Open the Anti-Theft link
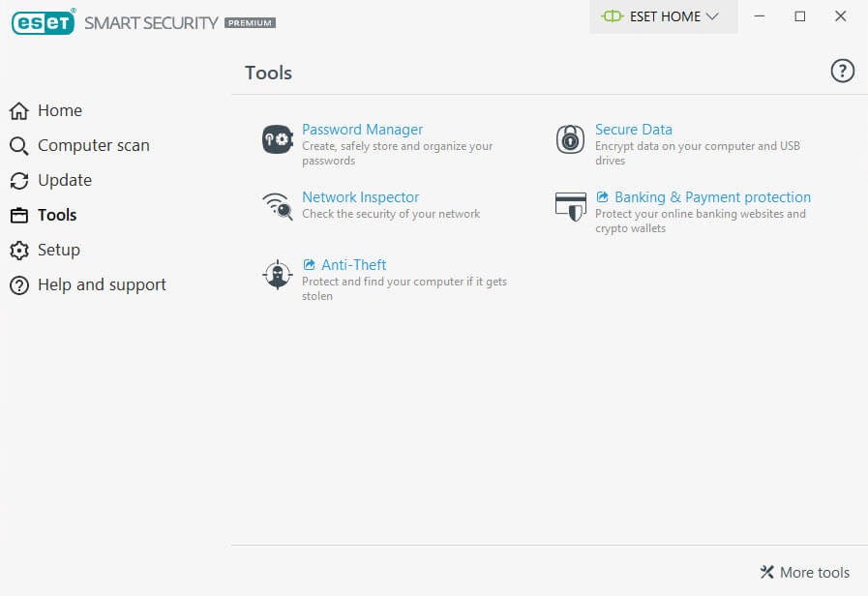The height and width of the screenshot is (596, 868). (354, 265)
